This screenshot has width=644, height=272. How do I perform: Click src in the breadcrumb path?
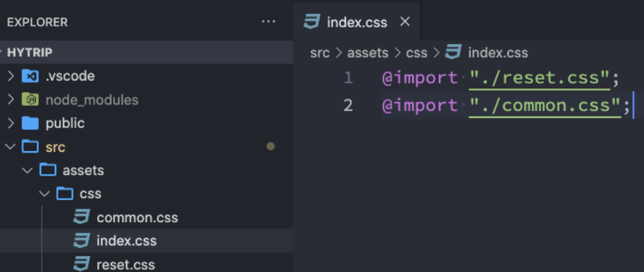(x=320, y=53)
